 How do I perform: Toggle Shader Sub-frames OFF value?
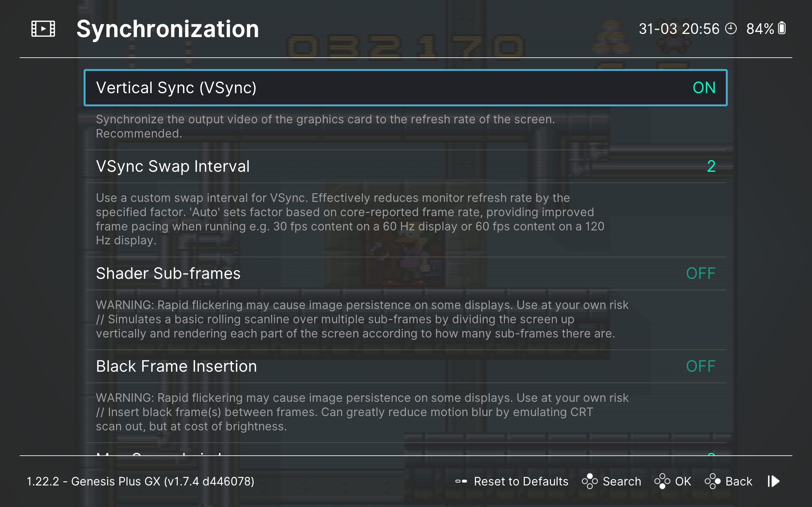[x=701, y=273]
